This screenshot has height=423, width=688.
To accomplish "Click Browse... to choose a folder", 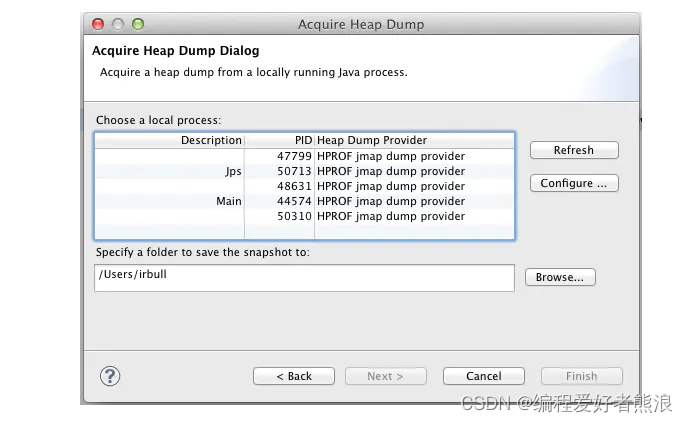I will click(560, 277).
